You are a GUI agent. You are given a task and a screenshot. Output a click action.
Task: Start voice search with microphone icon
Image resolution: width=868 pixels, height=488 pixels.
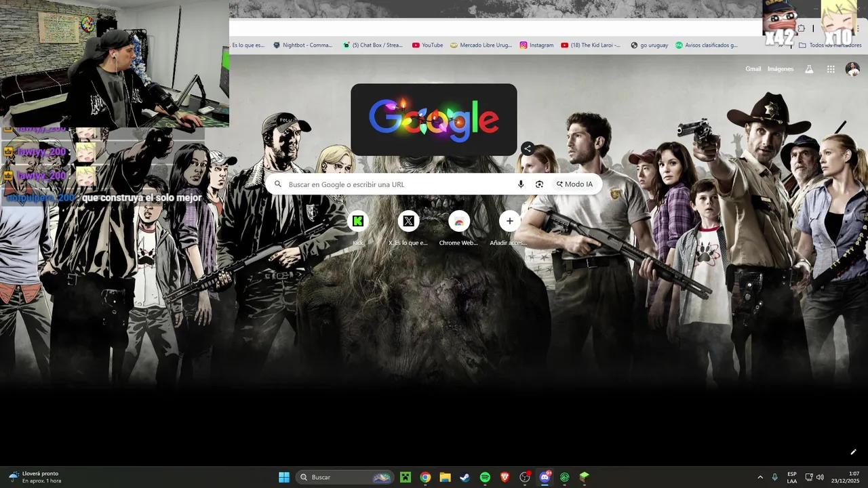pyautogui.click(x=521, y=184)
